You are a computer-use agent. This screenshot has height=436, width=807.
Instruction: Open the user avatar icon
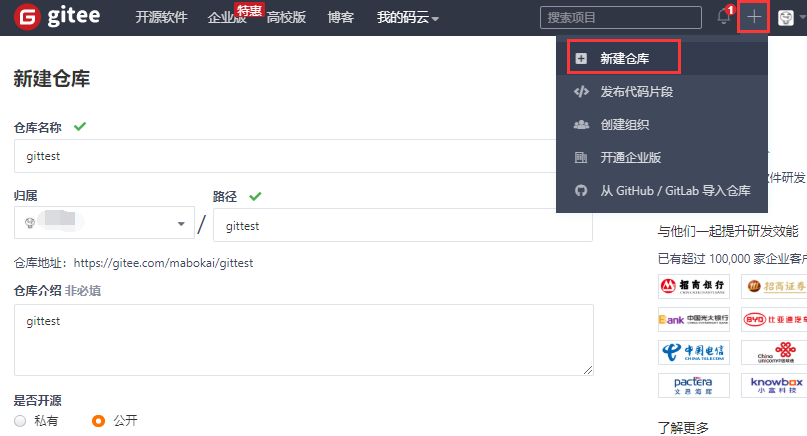pos(787,17)
